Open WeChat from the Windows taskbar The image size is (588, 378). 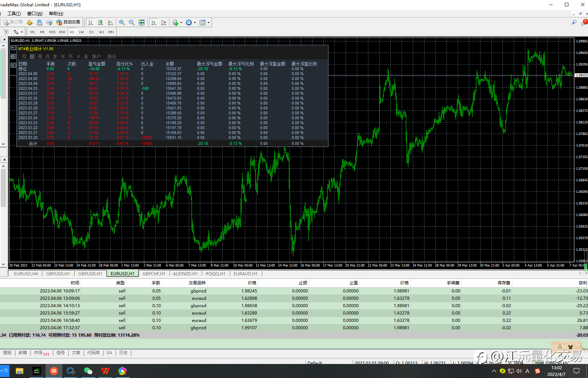88,371
